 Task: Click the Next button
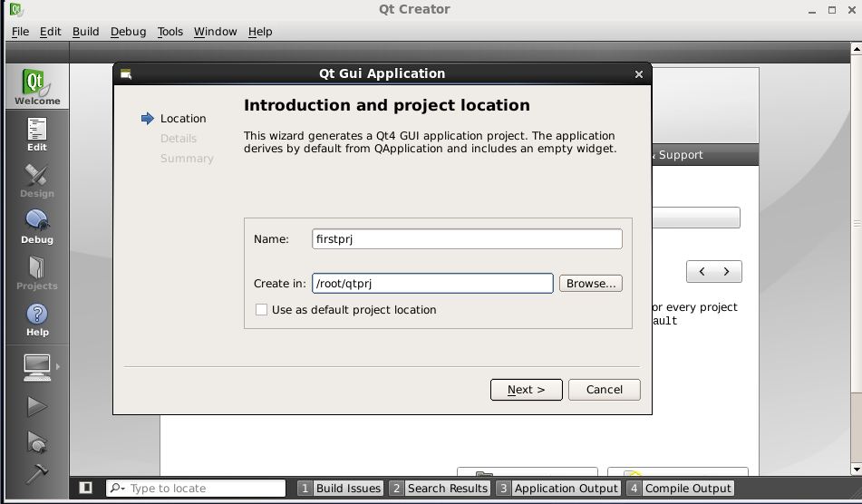pos(526,390)
